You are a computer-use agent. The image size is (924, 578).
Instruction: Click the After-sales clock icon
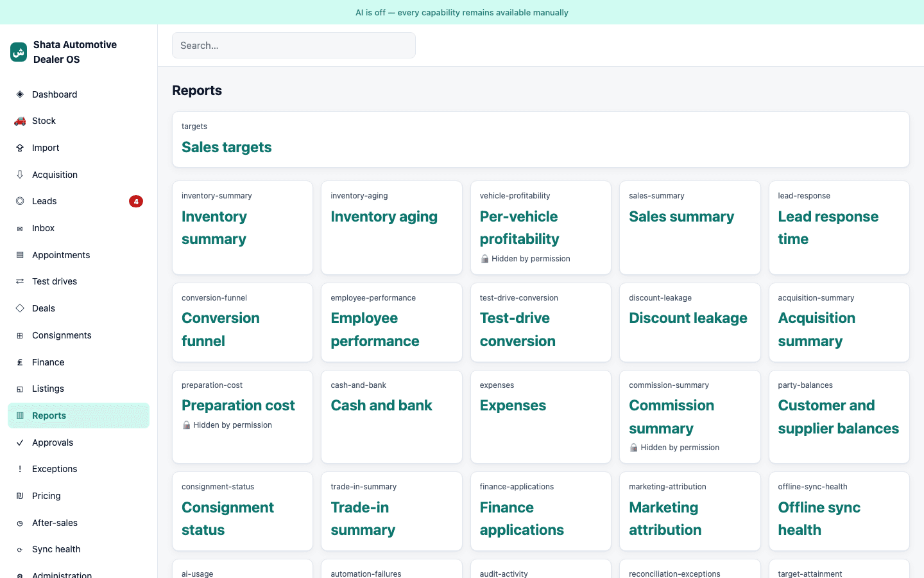point(20,523)
